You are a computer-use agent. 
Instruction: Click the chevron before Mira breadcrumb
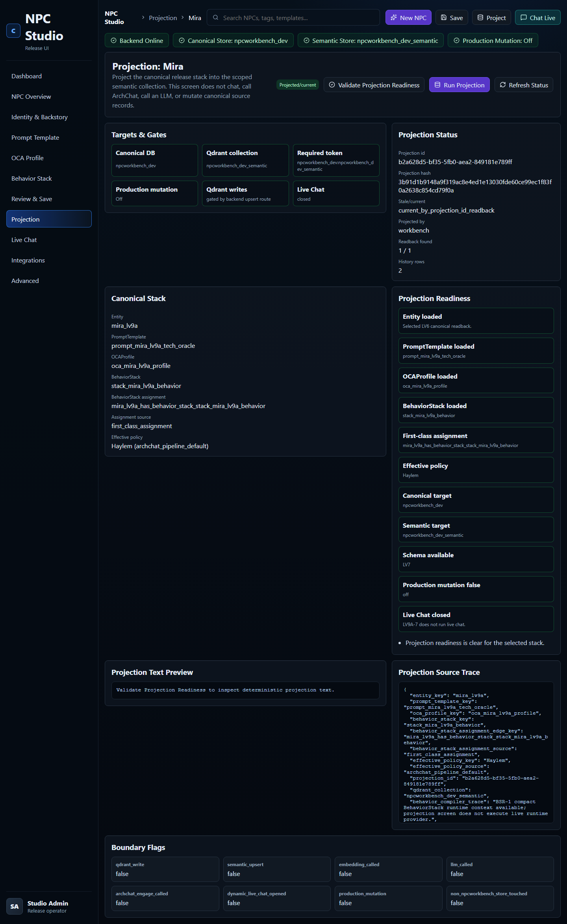pos(183,18)
